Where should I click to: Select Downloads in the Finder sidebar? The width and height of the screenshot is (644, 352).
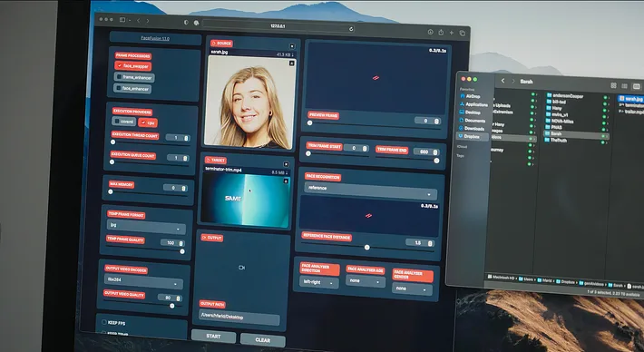click(x=474, y=128)
